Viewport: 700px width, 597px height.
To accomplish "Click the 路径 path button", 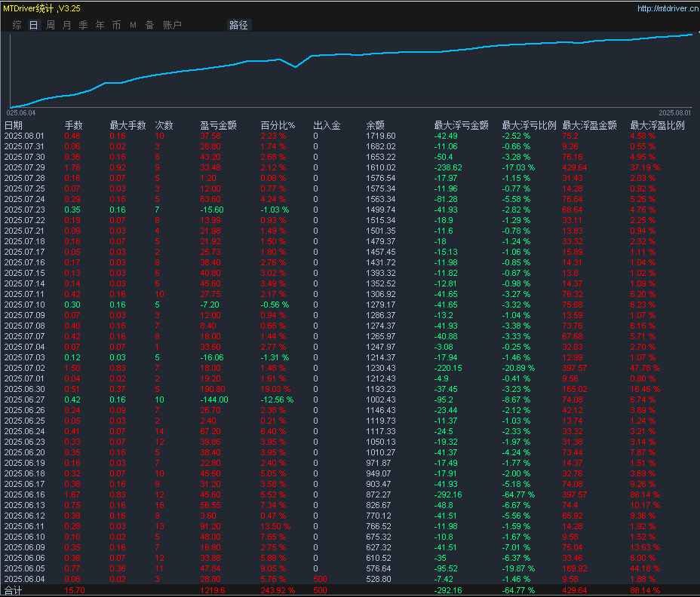I will click(239, 25).
